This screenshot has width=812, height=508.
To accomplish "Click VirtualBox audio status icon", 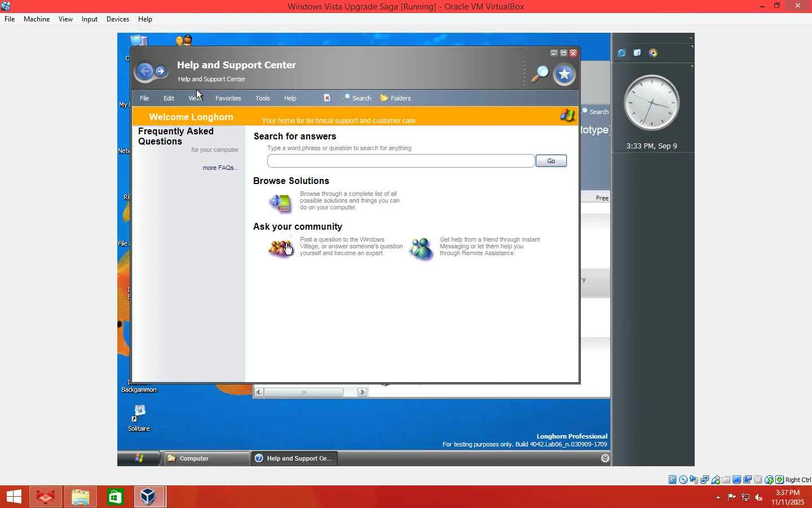I will [694, 480].
